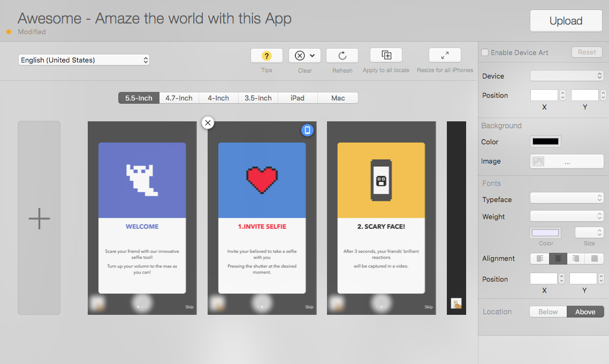Screen dimensions: 609x364
Task: Select justified text alignment icon
Action: point(595,259)
